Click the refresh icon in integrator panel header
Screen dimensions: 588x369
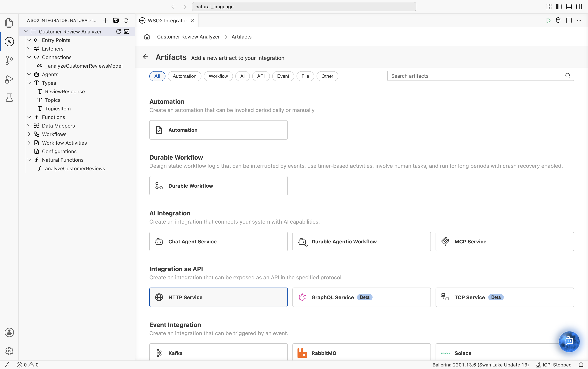point(126,20)
